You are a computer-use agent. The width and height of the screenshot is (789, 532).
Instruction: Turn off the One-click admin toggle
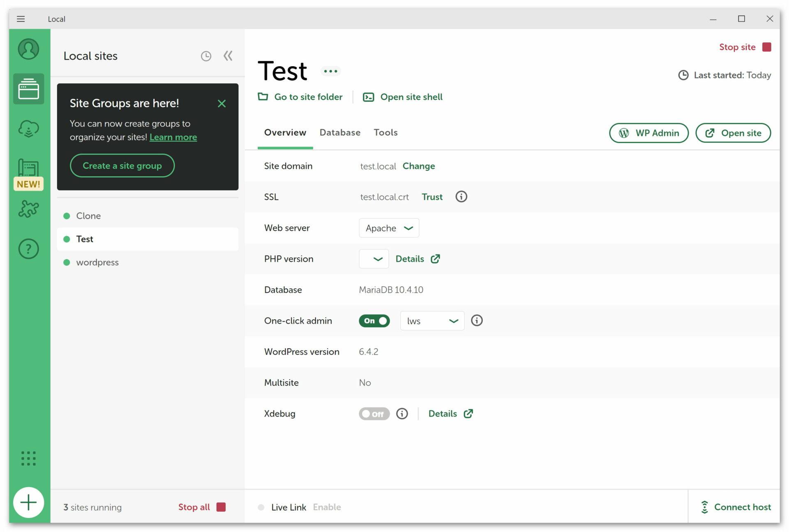tap(374, 321)
